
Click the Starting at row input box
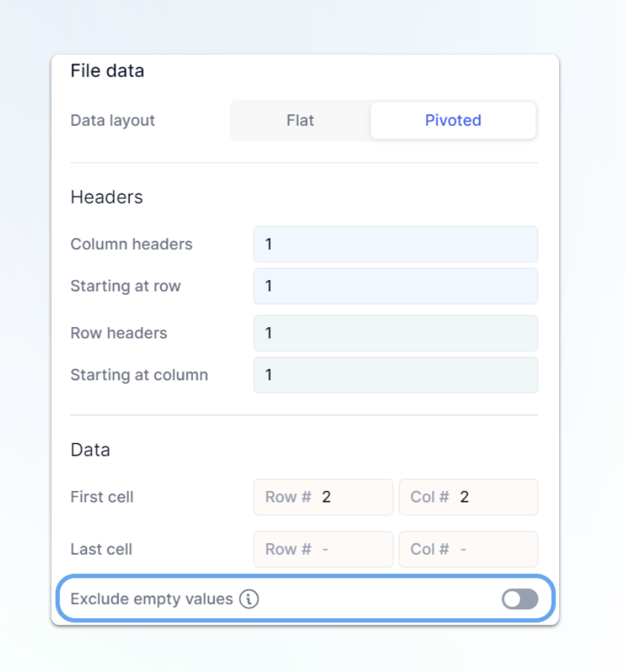click(x=396, y=286)
